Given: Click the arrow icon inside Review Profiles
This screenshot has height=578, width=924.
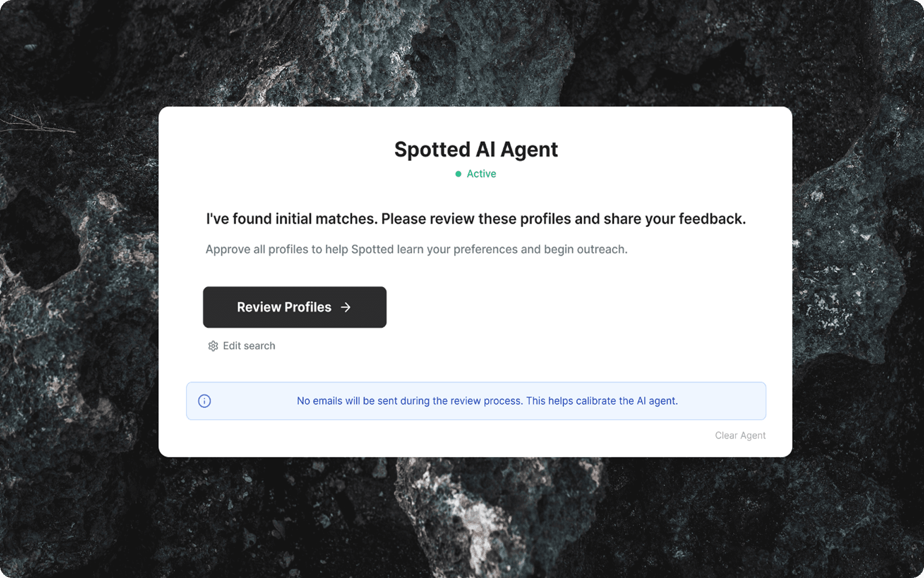Looking at the screenshot, I should tap(345, 307).
